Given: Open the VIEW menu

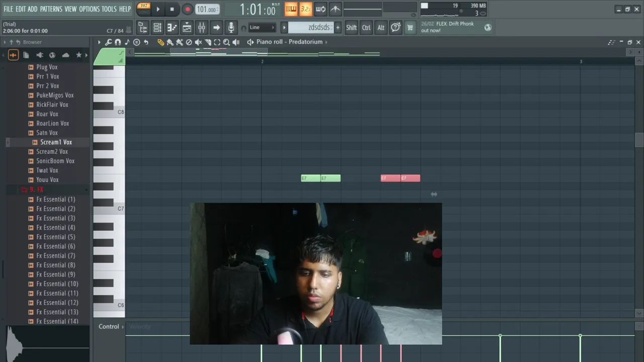Looking at the screenshot, I should [x=70, y=9].
